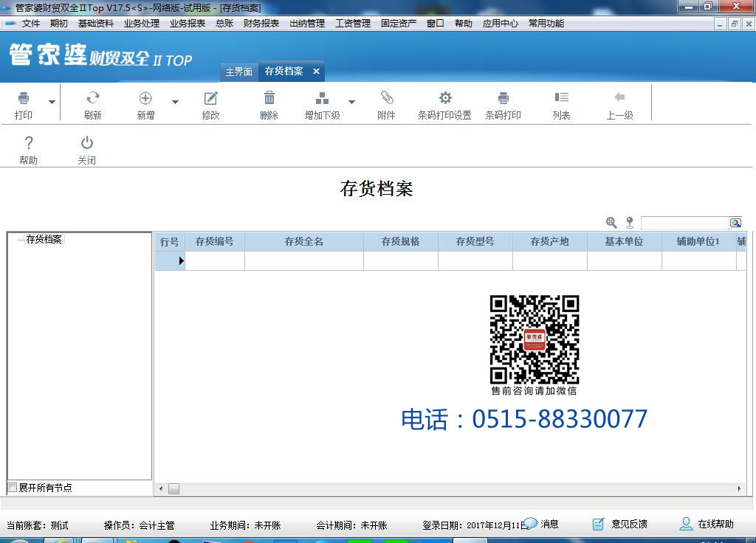Open the 财务报表 menu
Viewport: 756px width, 543px height.
coord(261,23)
